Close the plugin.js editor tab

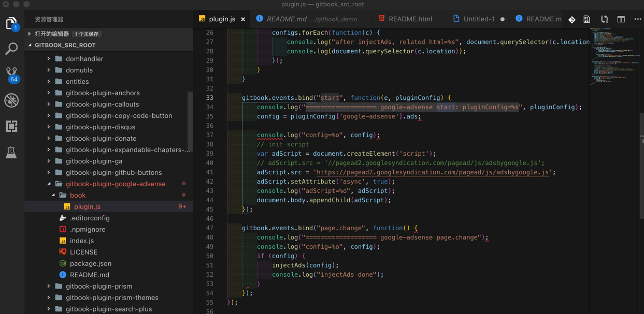coord(243,19)
